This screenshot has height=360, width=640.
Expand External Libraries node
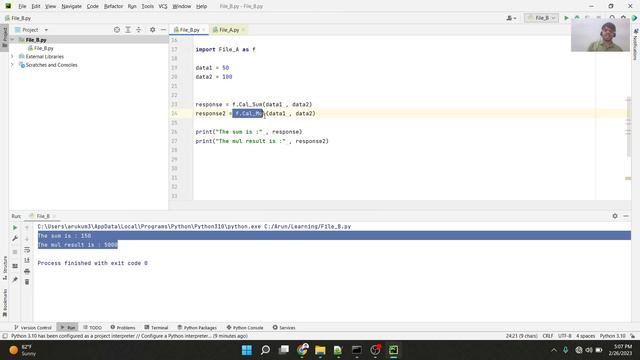pyautogui.click(x=13, y=56)
